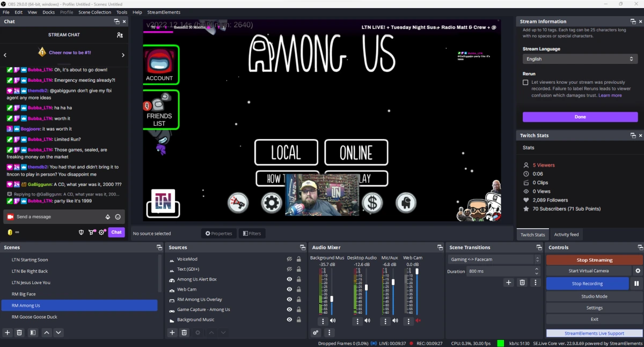Screen dimensions: 644x347
Task: Open the Web Cam channel options menu
Action: [x=408, y=321]
